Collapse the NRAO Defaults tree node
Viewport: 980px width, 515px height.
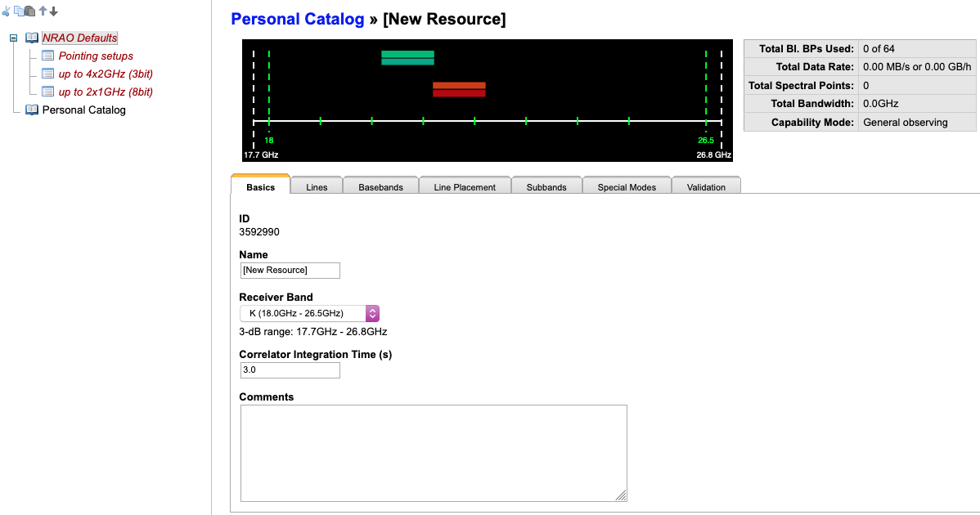pyautogui.click(x=13, y=37)
